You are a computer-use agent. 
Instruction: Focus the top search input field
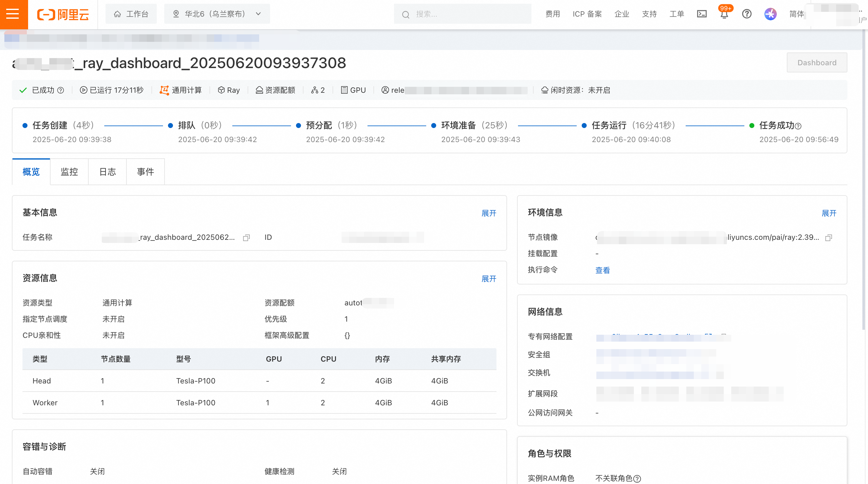coord(463,14)
